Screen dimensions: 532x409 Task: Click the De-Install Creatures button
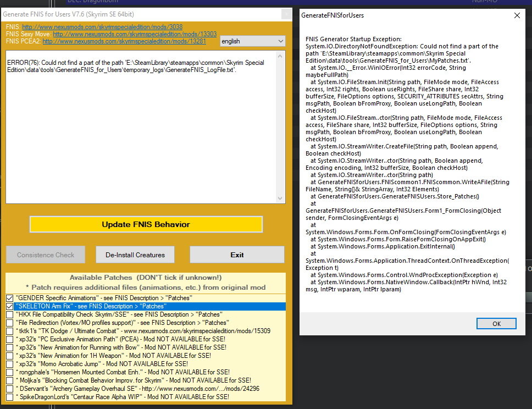tap(135, 255)
